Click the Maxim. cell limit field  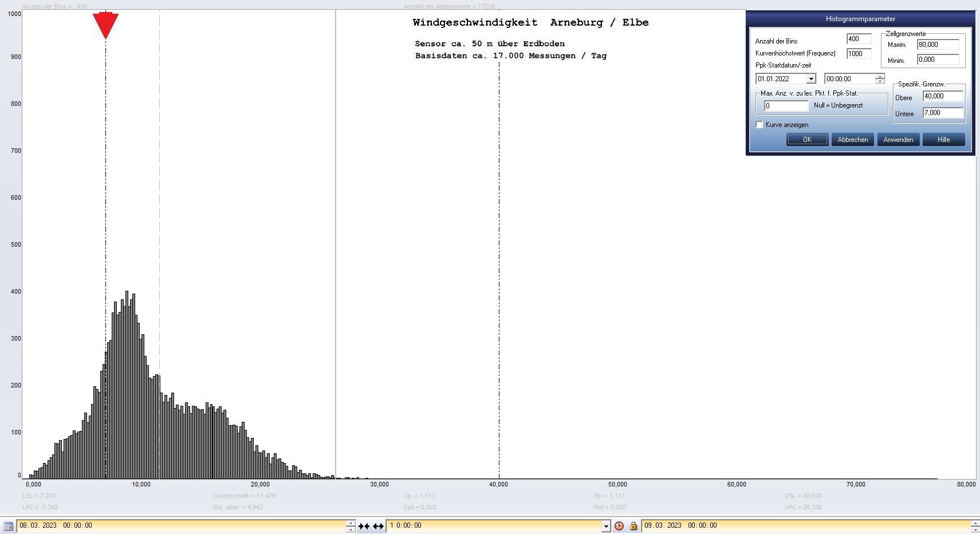click(937, 45)
